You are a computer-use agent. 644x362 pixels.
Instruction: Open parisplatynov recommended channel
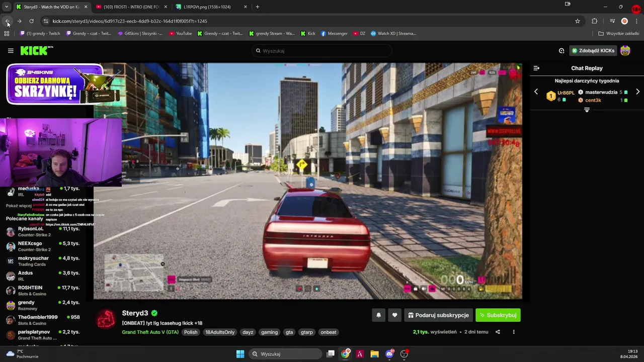[43, 335]
